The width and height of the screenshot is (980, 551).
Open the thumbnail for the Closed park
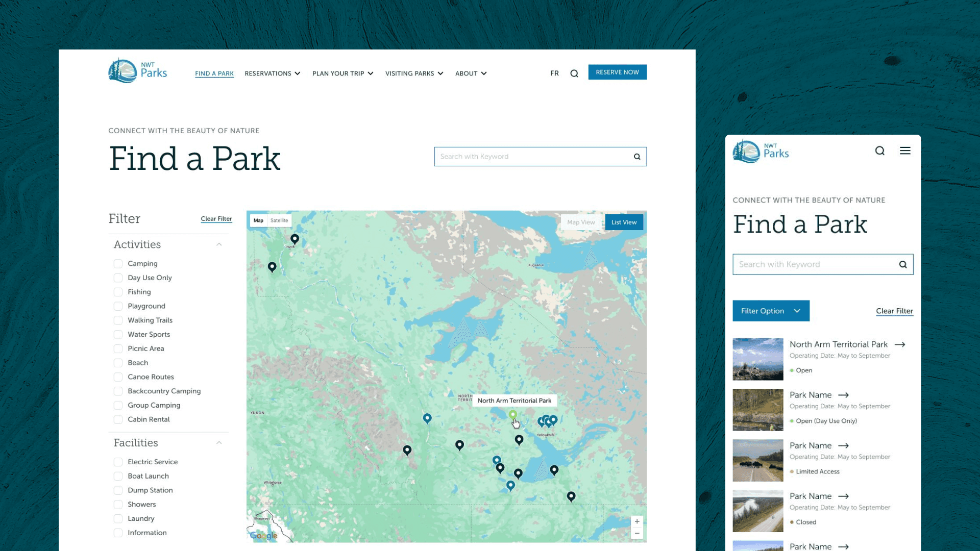point(758,511)
